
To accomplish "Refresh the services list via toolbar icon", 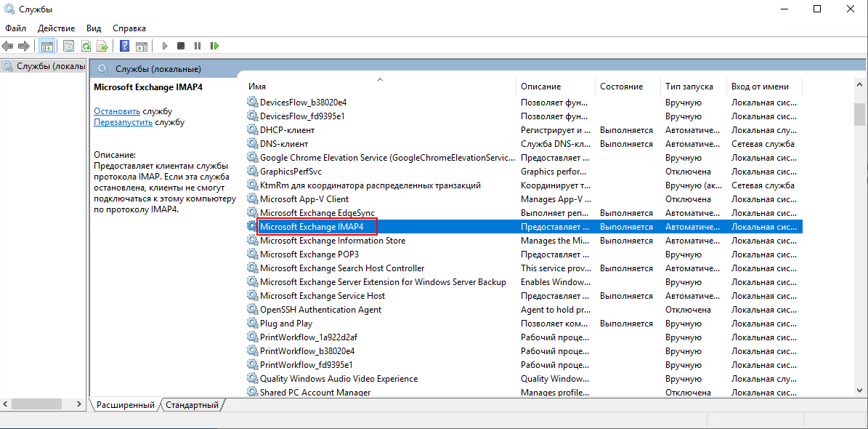I will click(85, 45).
